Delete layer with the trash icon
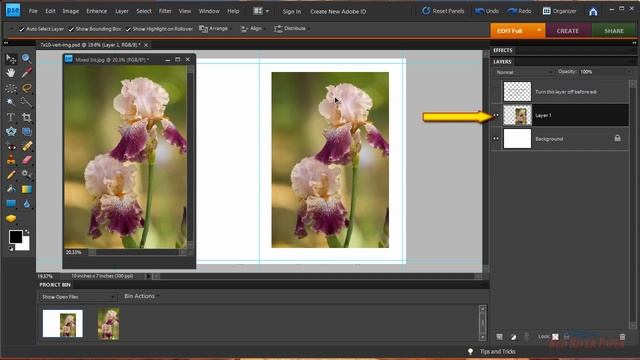Screen dimensions: 640x360 [x=622, y=337]
